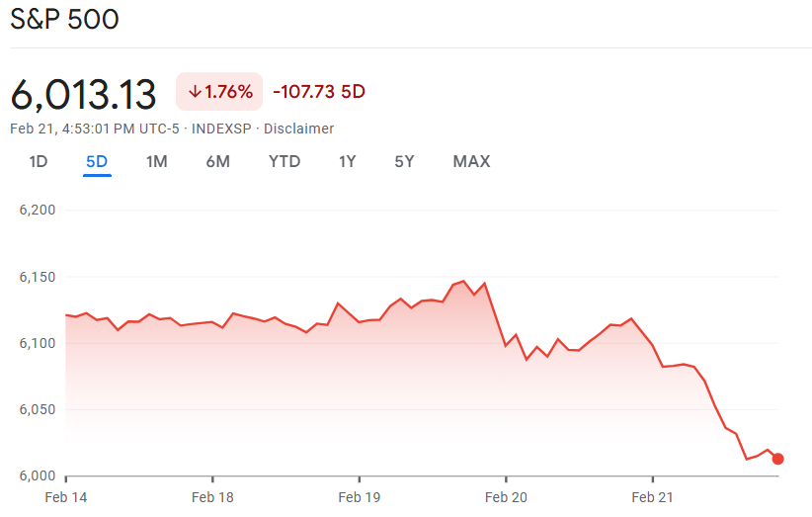Show the 1M price history
The image size is (812, 517).
click(x=156, y=161)
